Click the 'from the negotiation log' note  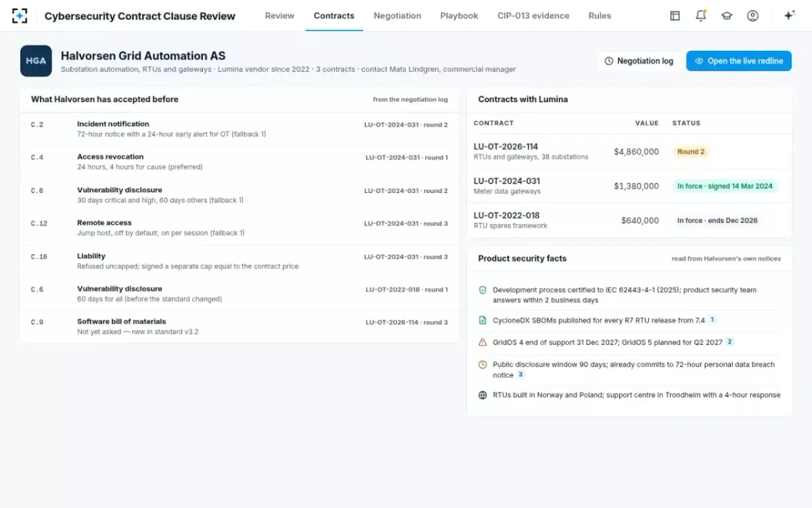(x=410, y=100)
